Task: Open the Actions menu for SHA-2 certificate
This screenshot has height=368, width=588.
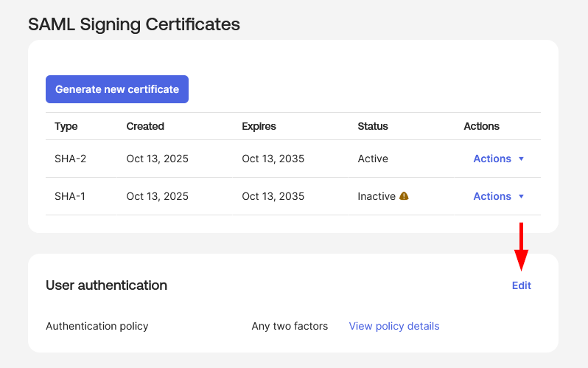Action: point(492,159)
